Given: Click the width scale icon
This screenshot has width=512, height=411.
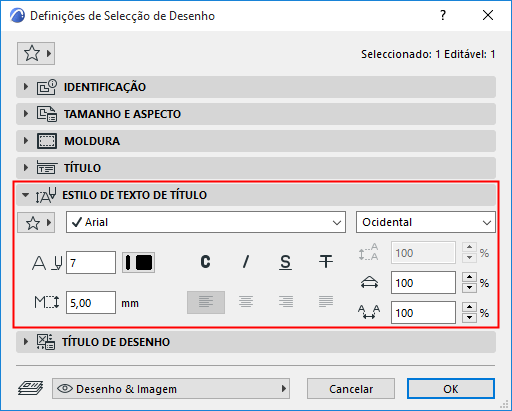Looking at the screenshot, I should [x=369, y=283].
